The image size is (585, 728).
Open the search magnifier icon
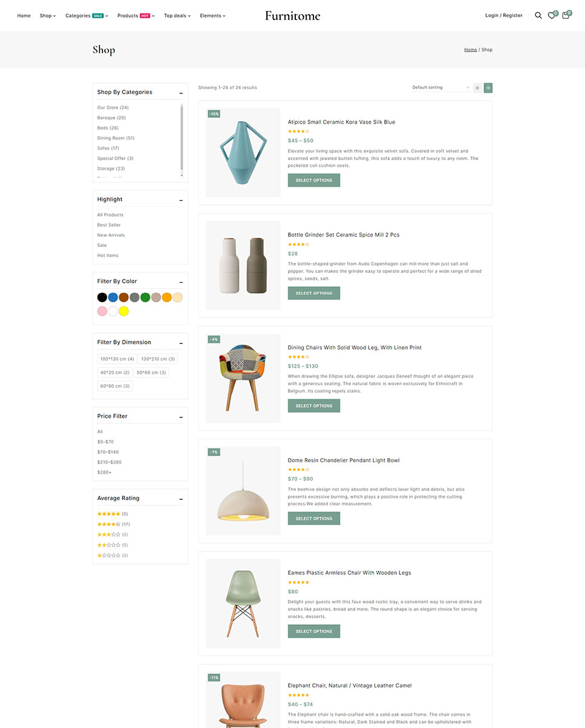(x=538, y=16)
